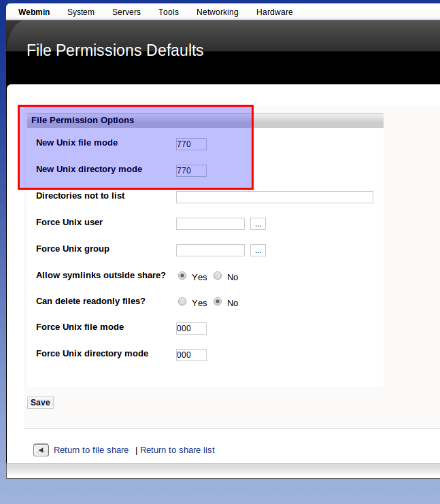This screenshot has width=440, height=504.
Task: Open the Networking menu
Action: pyautogui.click(x=217, y=12)
